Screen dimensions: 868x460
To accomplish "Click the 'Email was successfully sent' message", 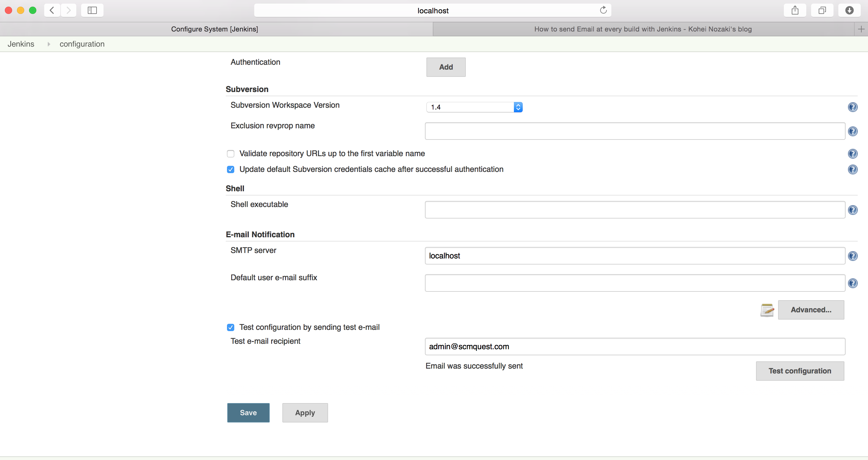I will [474, 366].
